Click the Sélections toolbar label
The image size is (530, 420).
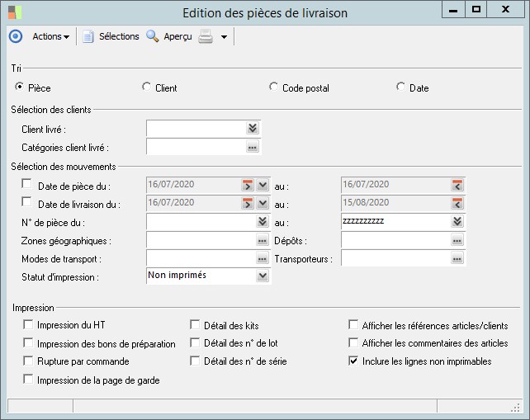pyautogui.click(x=119, y=36)
